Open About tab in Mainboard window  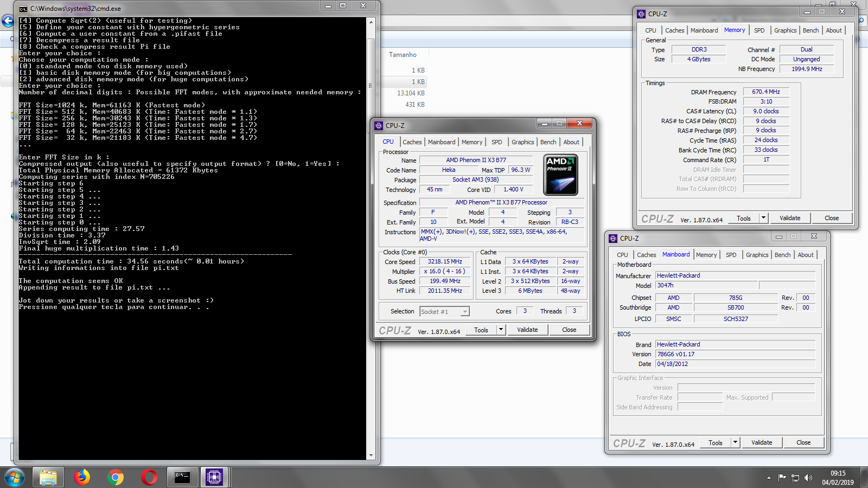(806, 255)
